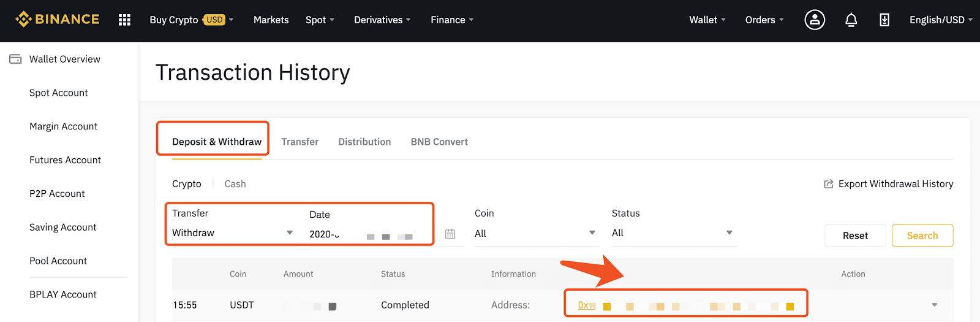This screenshot has height=322, width=980.
Task: Click the Export Withdrawal History icon
Action: (829, 184)
